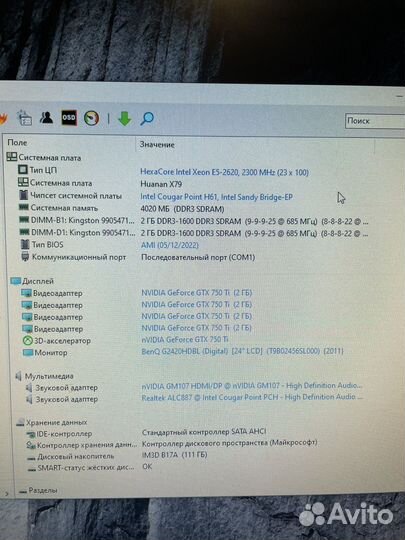Select the IDE-контроллер field label
Image resolution: width=405 pixels, height=540 pixels.
tap(64, 434)
